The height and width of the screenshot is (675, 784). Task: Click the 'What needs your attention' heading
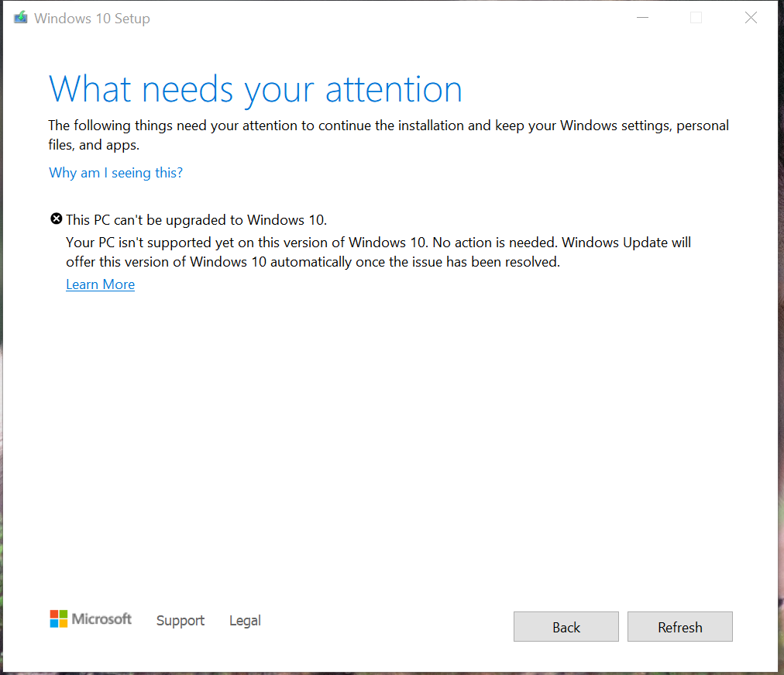pyautogui.click(x=256, y=91)
